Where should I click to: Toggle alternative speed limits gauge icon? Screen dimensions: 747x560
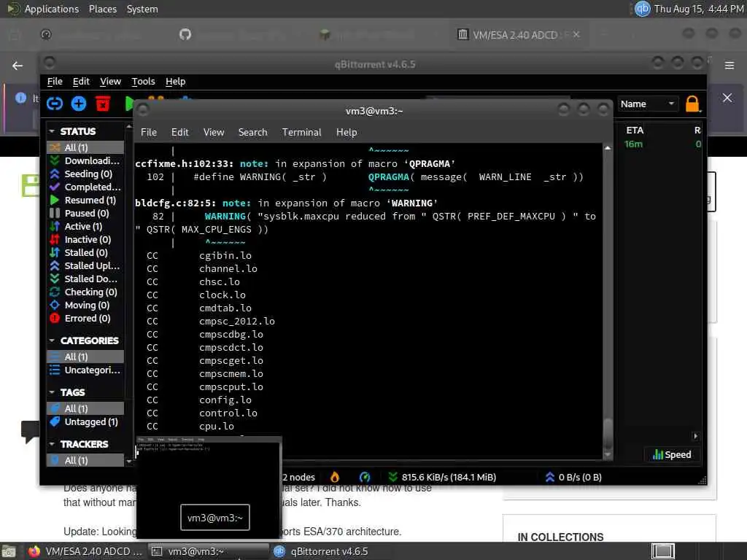[365, 477]
